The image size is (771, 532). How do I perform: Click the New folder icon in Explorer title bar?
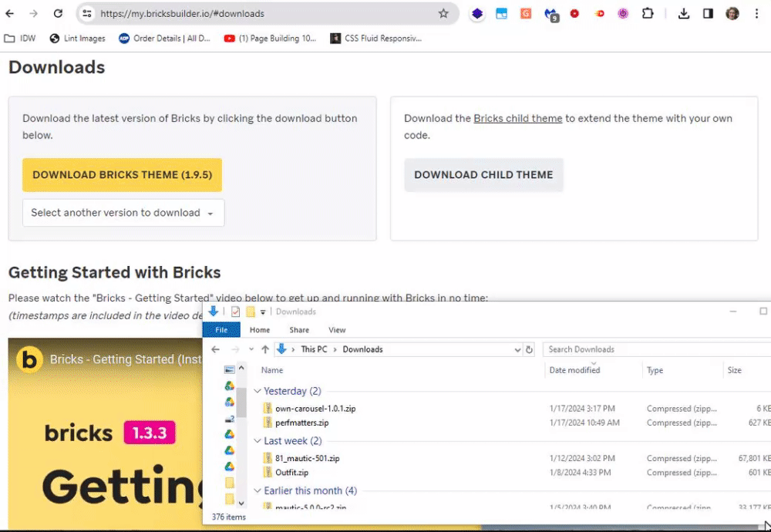[x=251, y=311]
